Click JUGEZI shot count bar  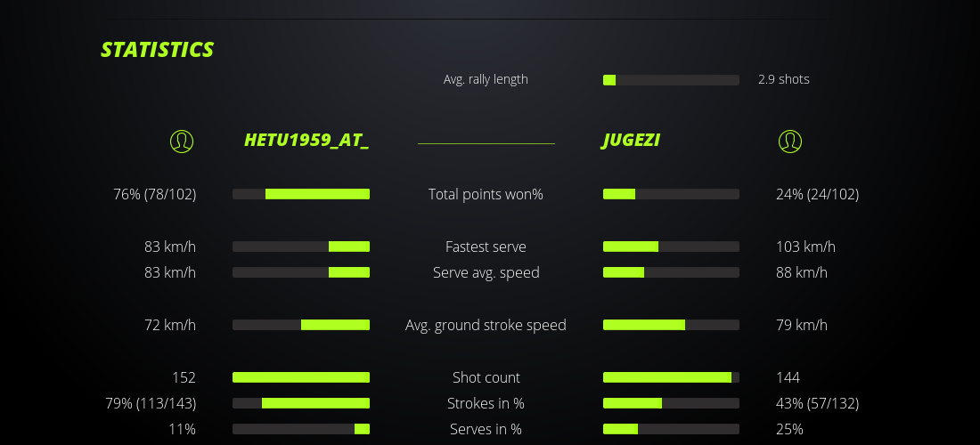(671, 377)
